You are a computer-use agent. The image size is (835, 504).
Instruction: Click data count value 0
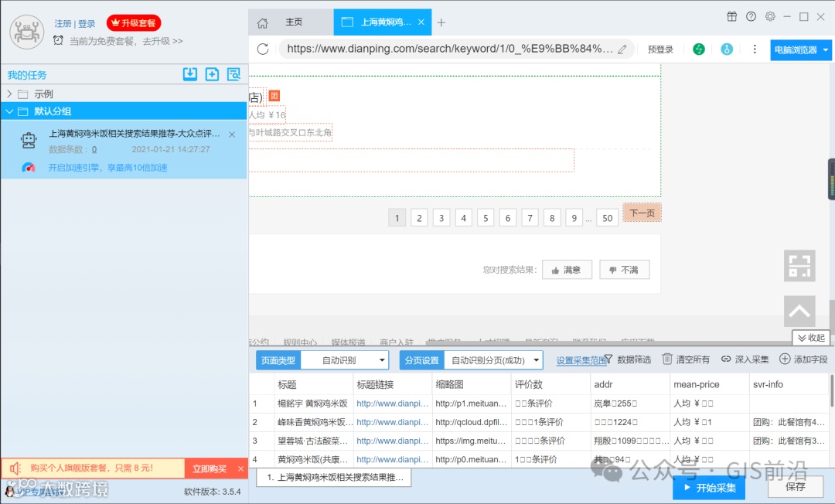[94, 149]
